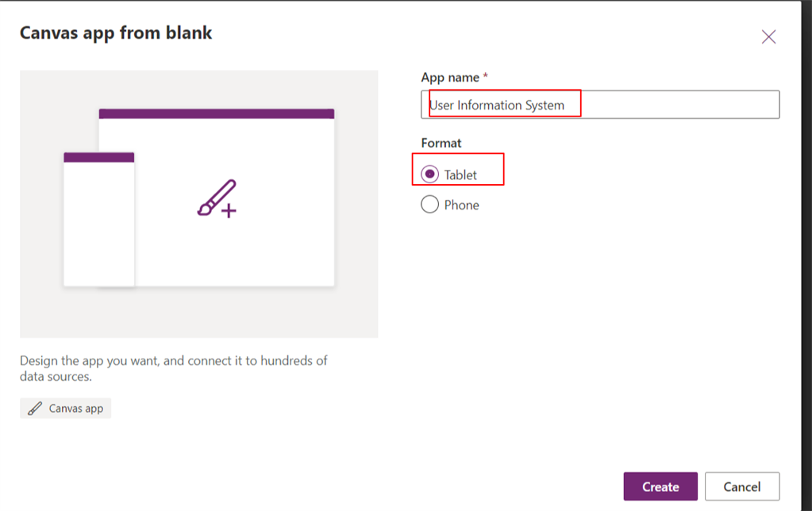This screenshot has height=511, width=812.
Task: Click the "Canvas app" tag text
Action: (x=76, y=409)
